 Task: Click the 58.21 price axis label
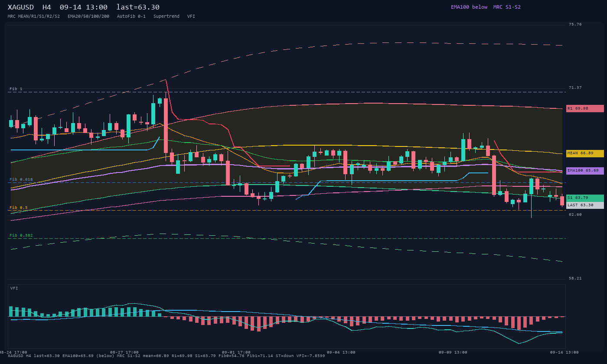pyautogui.click(x=575, y=278)
